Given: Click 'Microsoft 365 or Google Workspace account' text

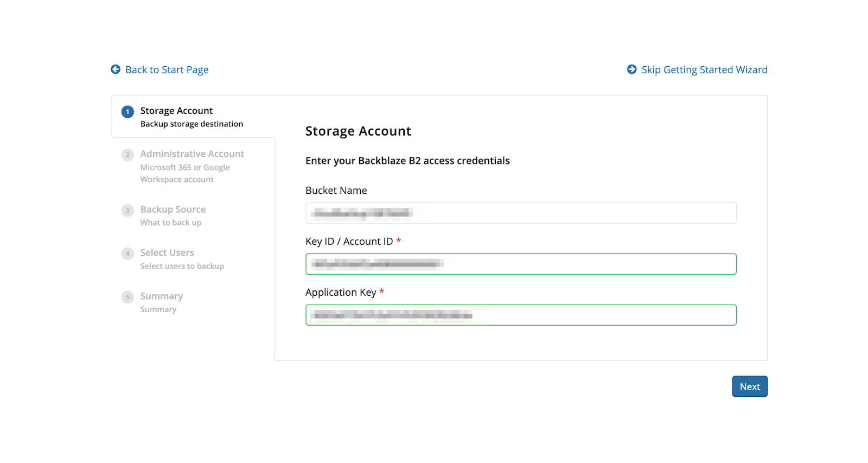Looking at the screenshot, I should click(185, 174).
